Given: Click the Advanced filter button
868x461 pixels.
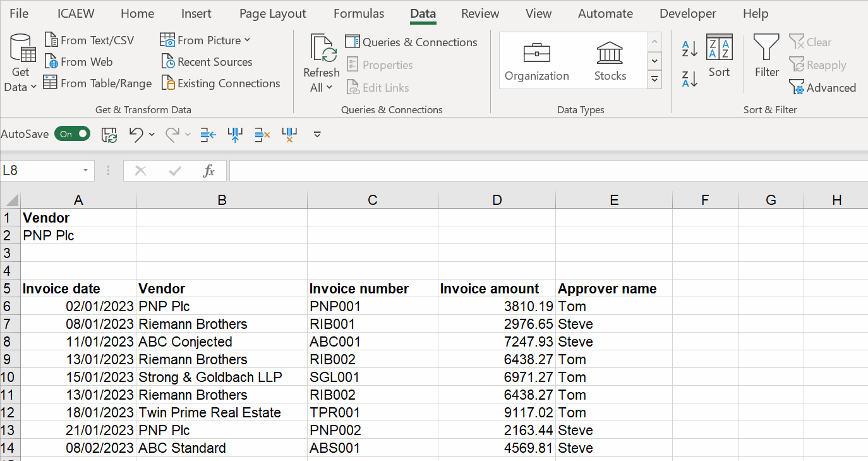Looking at the screenshot, I should [823, 88].
